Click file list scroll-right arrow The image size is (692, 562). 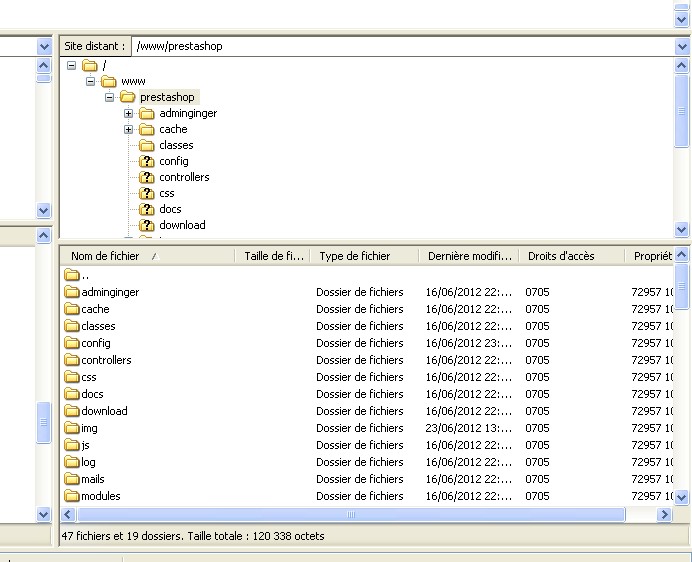pyautogui.click(x=664, y=514)
